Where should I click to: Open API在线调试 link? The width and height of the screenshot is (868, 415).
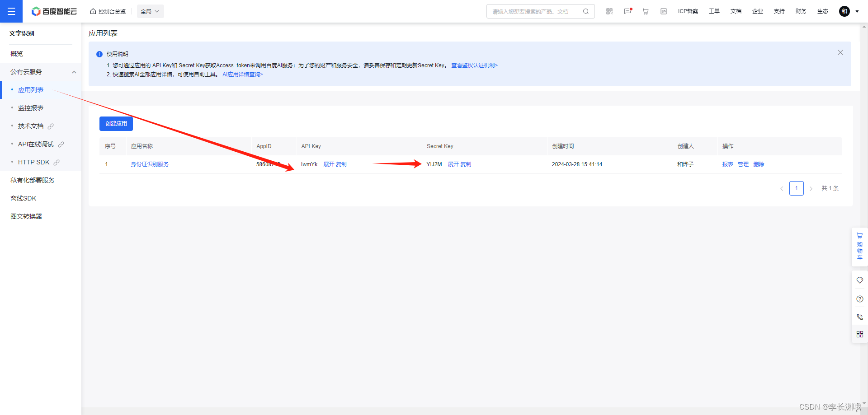pyautogui.click(x=41, y=144)
